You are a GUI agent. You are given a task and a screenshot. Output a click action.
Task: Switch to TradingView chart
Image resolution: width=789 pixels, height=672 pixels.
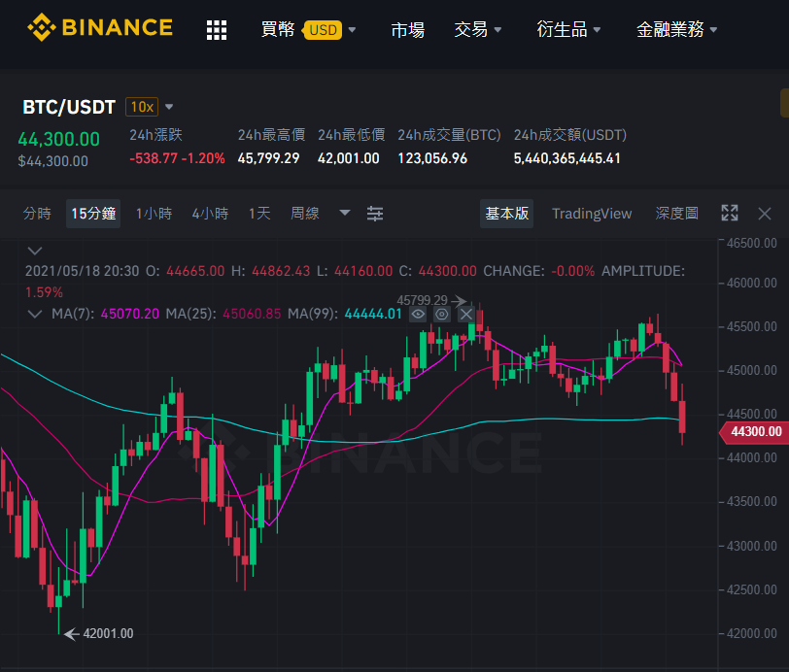pyautogui.click(x=592, y=214)
